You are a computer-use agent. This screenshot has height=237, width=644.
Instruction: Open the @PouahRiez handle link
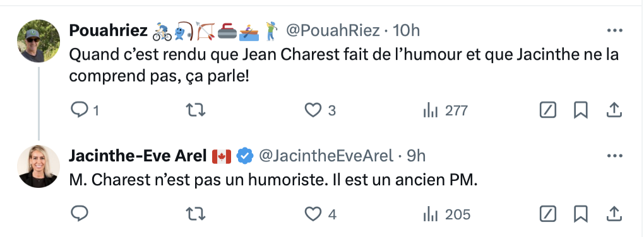click(x=333, y=30)
